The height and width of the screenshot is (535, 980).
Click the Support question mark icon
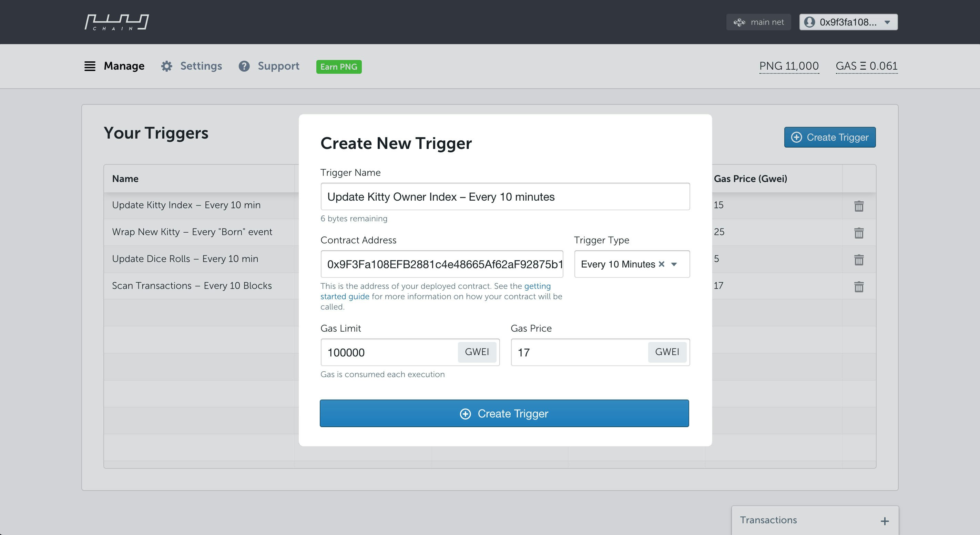pyautogui.click(x=244, y=66)
